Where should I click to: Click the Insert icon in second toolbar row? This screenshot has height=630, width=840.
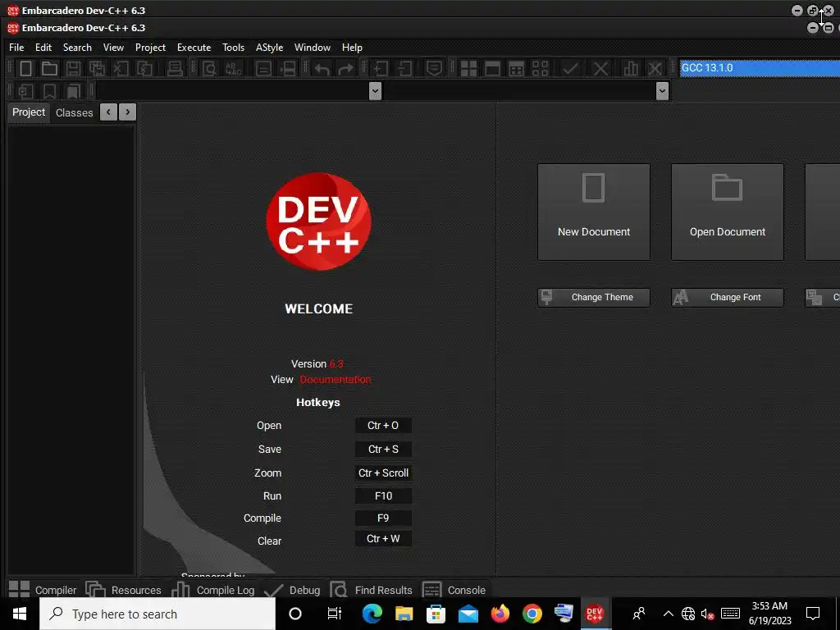25,91
